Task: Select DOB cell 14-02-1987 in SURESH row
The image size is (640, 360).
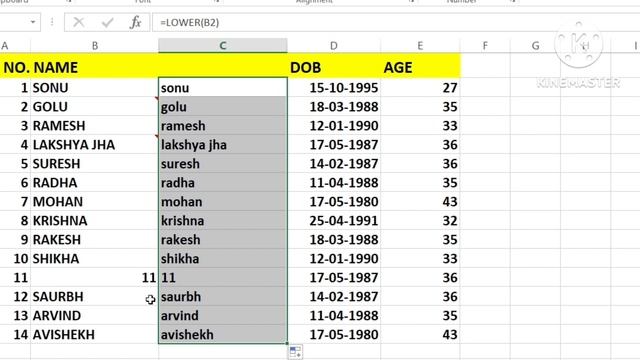Action: [x=334, y=163]
